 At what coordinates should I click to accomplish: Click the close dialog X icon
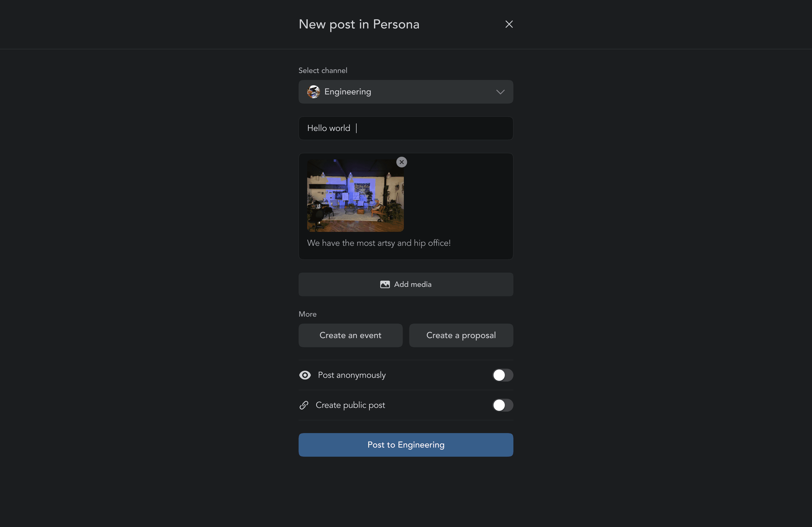(x=509, y=24)
